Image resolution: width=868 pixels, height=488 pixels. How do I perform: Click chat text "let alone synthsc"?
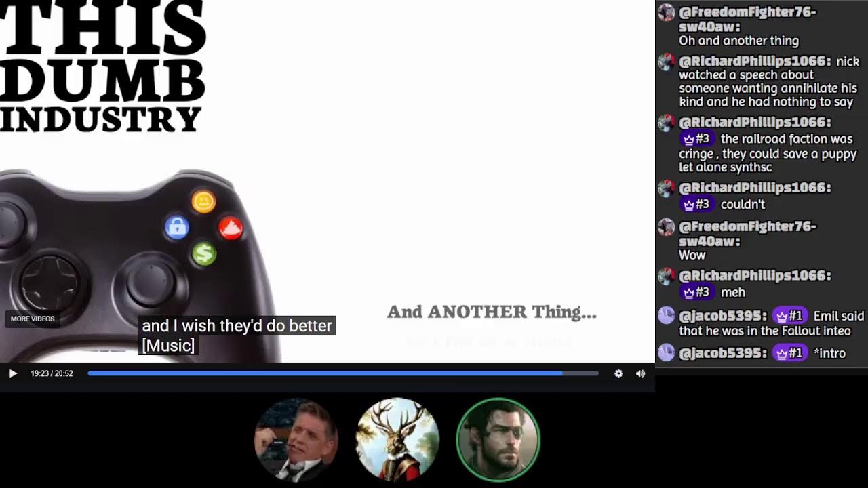[x=726, y=167]
